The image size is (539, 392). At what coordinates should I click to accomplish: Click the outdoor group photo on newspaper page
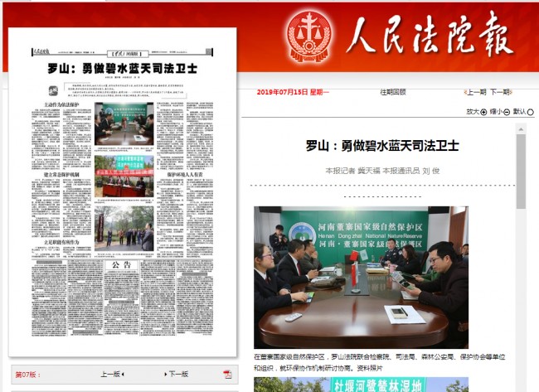coord(124,228)
